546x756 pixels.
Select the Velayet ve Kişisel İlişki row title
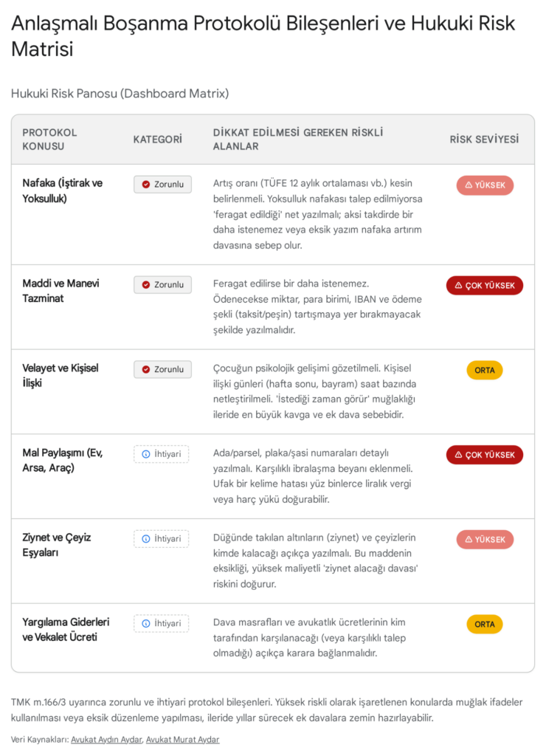61,376
